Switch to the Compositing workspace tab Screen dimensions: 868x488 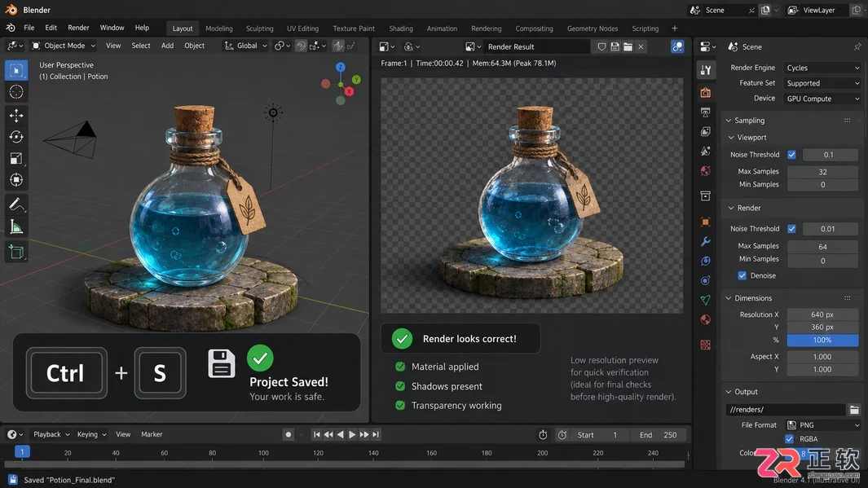click(x=534, y=29)
